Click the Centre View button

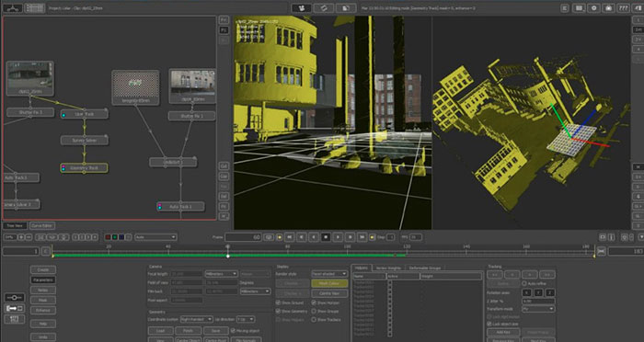(x=329, y=293)
